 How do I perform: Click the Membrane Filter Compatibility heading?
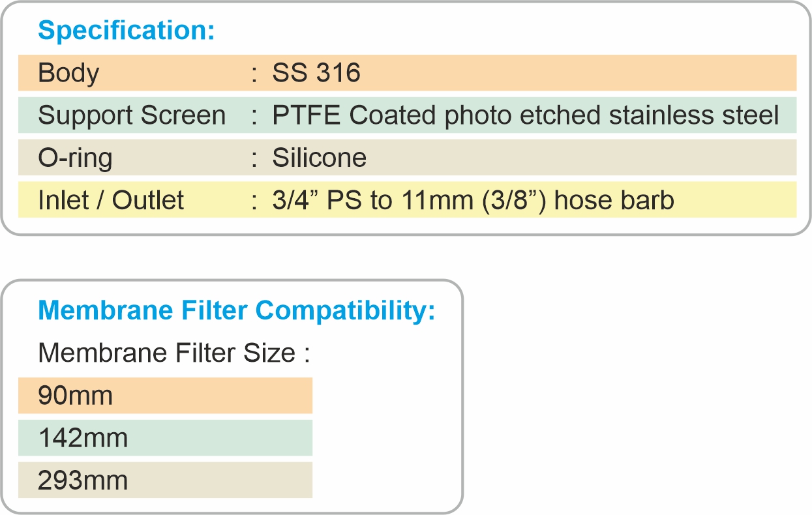236,311
